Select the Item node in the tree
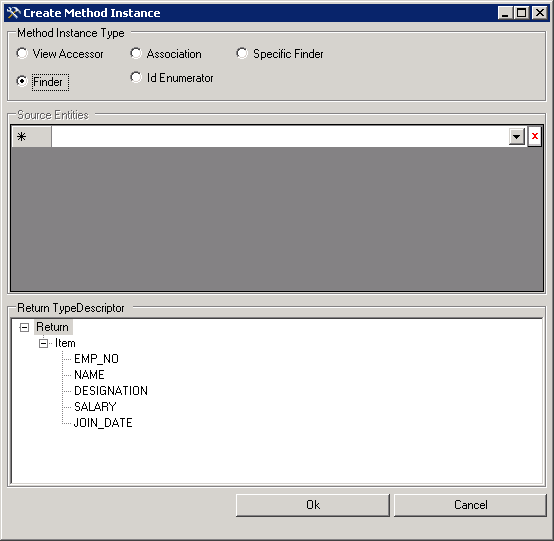Viewport: 554px width, 541px height. [x=65, y=343]
